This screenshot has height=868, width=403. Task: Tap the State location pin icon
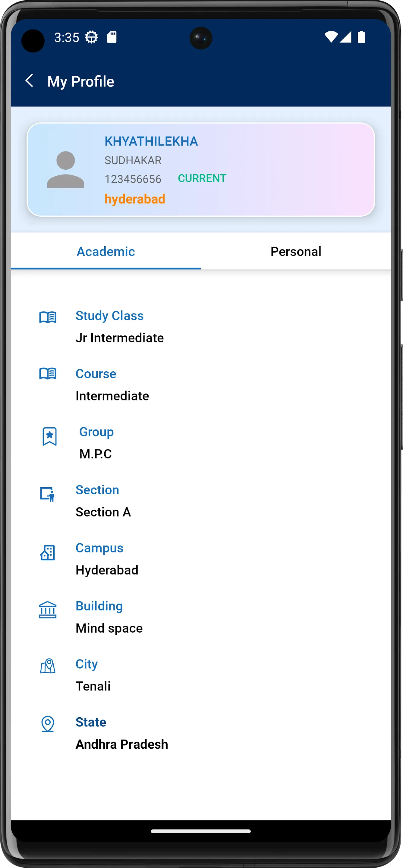click(x=48, y=724)
